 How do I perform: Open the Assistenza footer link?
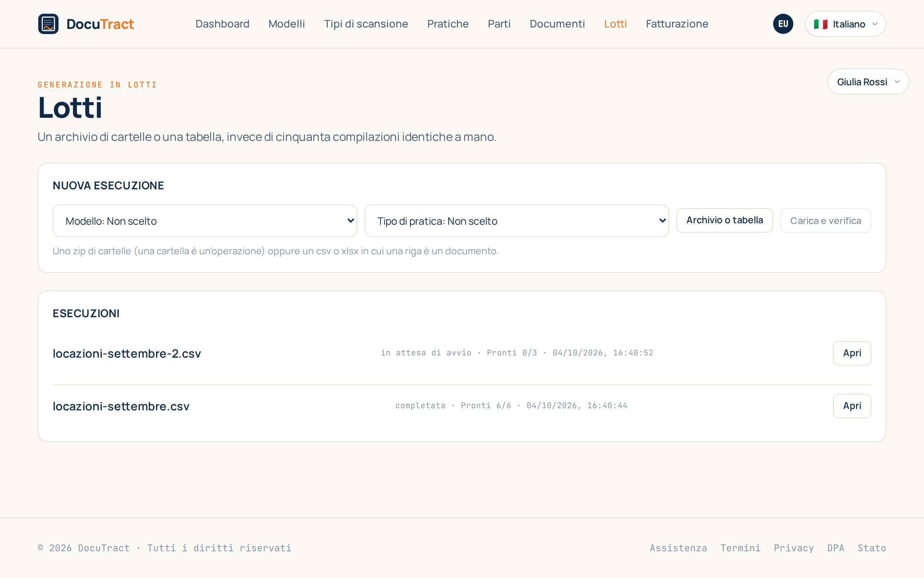pos(679,548)
